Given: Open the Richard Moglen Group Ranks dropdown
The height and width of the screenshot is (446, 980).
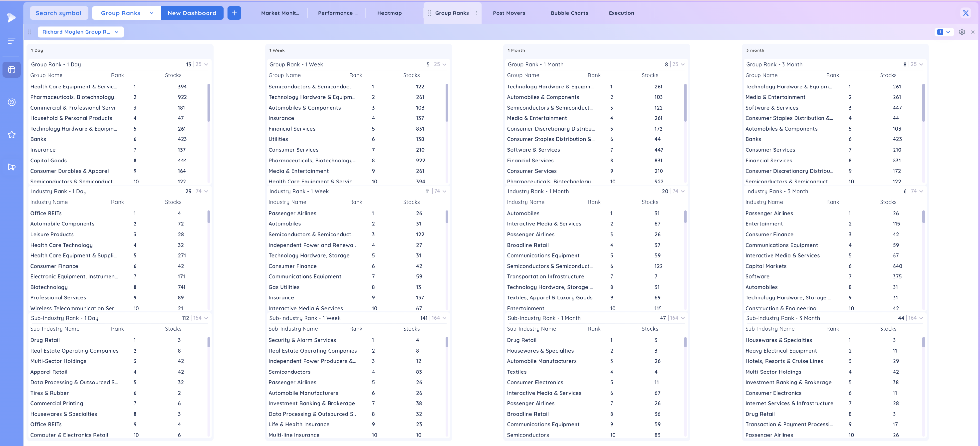Looking at the screenshot, I should click(x=81, y=32).
